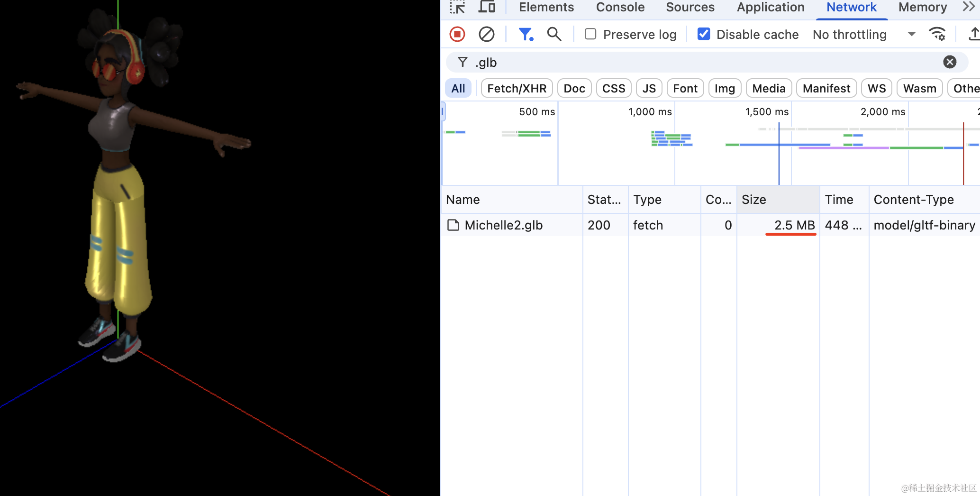Viewport: 980px width, 496px height.
Task: Filter by CSS requests
Action: (x=614, y=88)
